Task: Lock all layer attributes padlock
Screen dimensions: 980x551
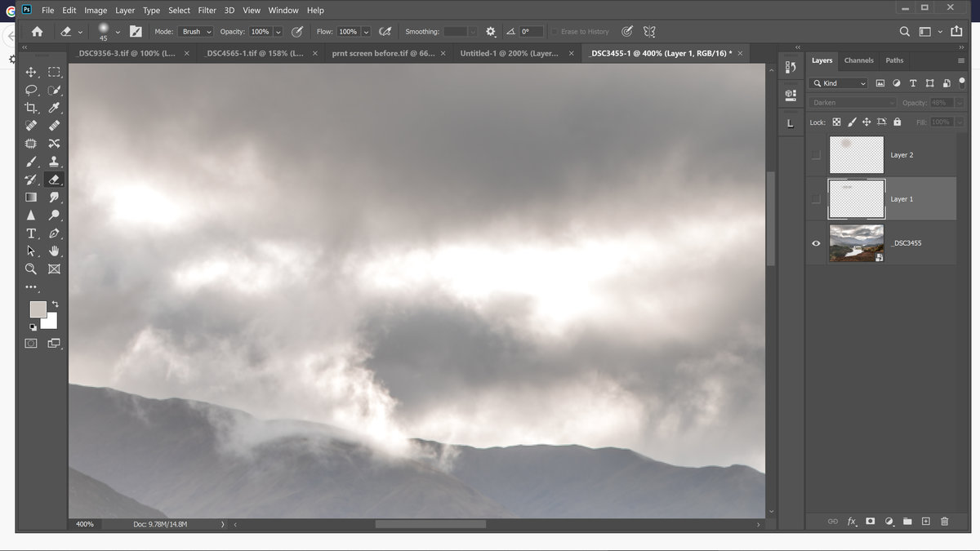Action: tap(897, 122)
